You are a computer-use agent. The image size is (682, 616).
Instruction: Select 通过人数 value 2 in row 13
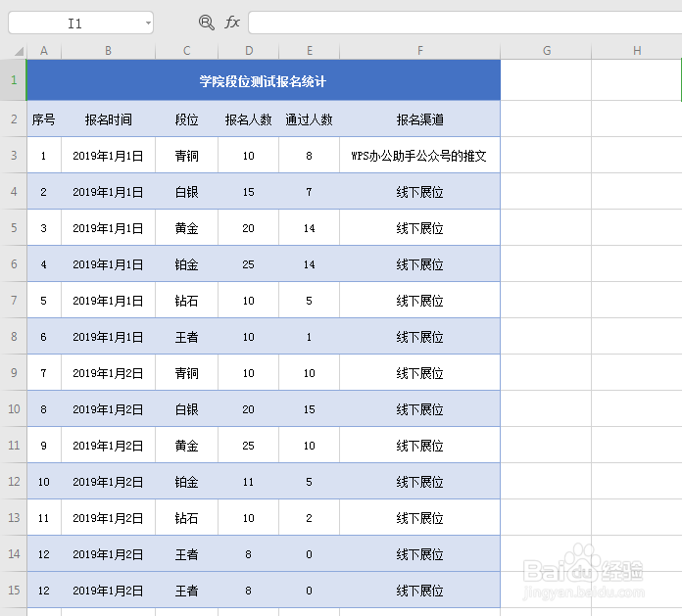(310, 518)
